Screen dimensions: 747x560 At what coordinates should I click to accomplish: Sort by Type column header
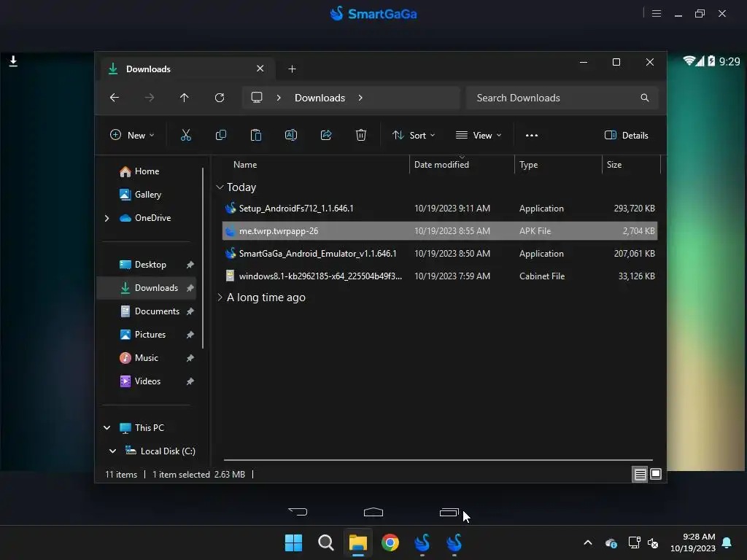coord(558,165)
